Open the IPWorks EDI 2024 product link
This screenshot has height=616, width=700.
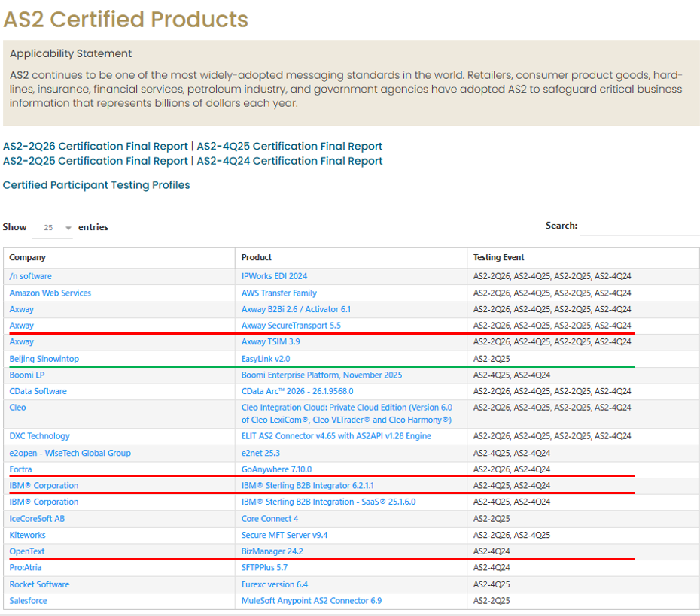tap(274, 276)
